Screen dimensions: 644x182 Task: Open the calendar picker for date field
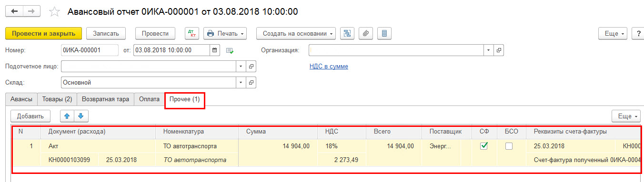click(215, 50)
